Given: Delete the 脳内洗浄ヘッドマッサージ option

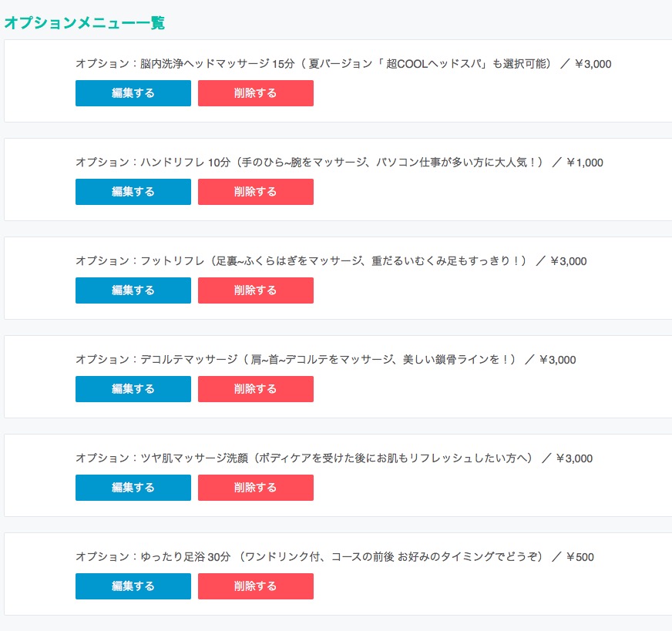Looking at the screenshot, I should (256, 93).
